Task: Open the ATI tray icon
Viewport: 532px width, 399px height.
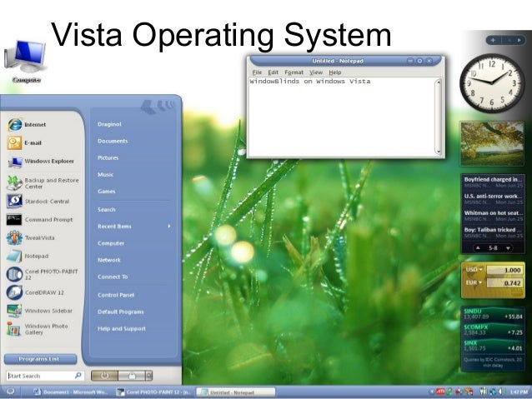Action: 440,392
